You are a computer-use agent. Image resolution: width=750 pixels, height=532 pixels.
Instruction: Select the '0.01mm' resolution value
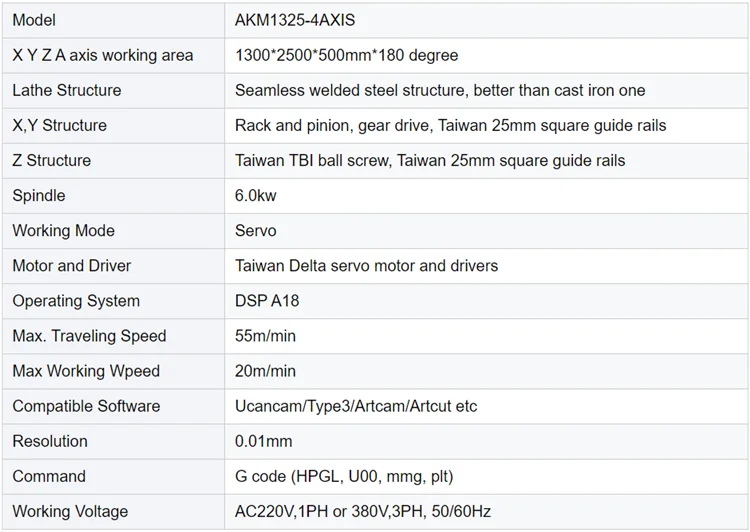[263, 441]
